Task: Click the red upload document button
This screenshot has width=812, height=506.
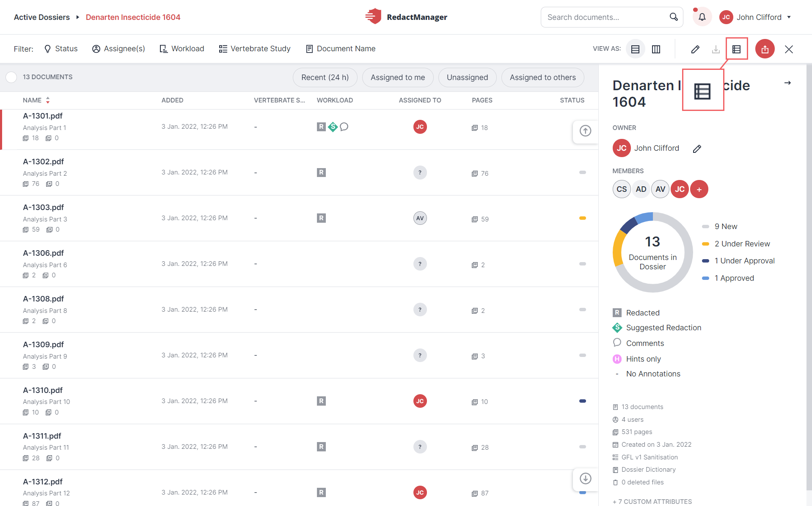Action: click(765, 49)
